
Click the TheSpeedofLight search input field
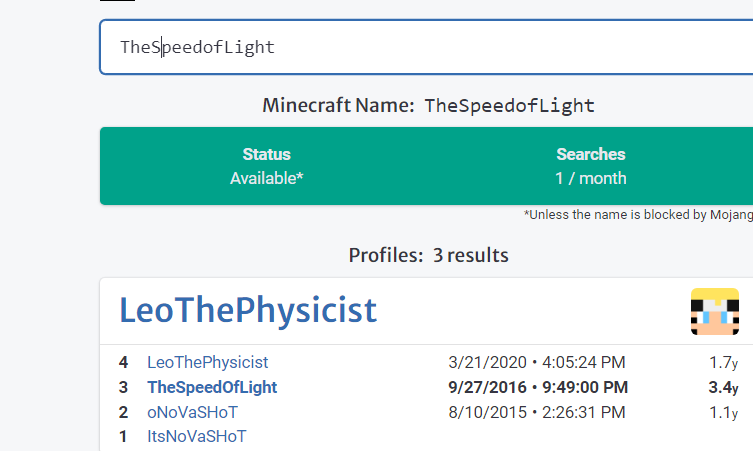[420, 47]
